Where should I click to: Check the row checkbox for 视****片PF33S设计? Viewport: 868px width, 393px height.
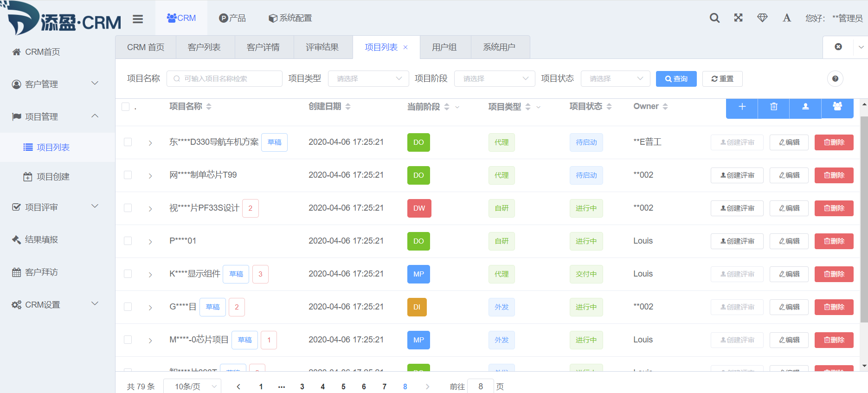(128, 208)
